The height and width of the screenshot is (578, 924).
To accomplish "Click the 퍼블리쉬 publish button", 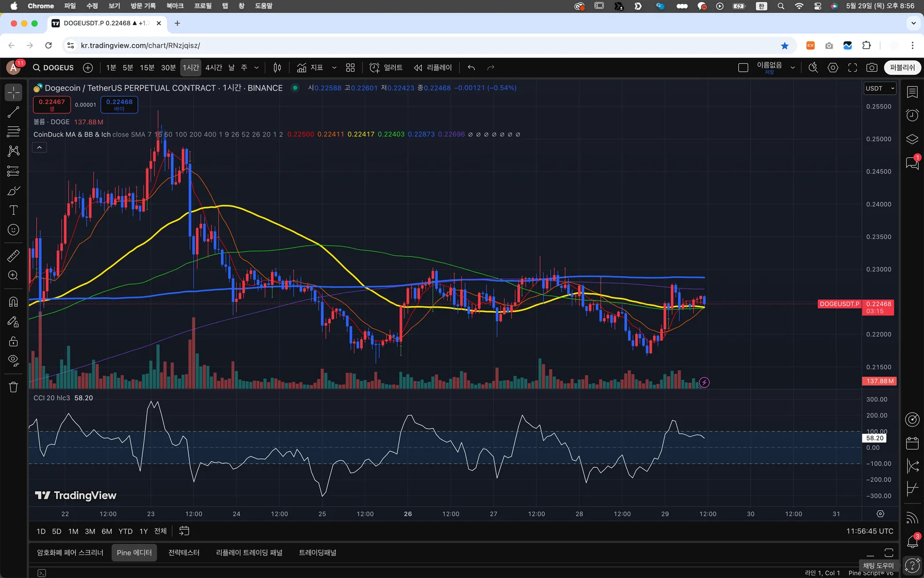I will click(902, 67).
